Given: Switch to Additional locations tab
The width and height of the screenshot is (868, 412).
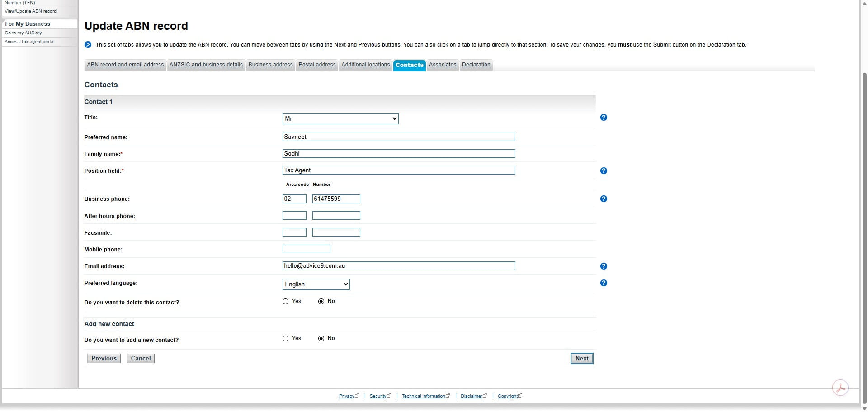Looking at the screenshot, I should 365,65.
